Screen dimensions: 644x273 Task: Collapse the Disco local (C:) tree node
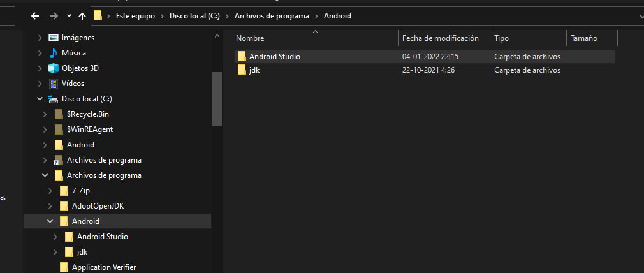pos(40,99)
